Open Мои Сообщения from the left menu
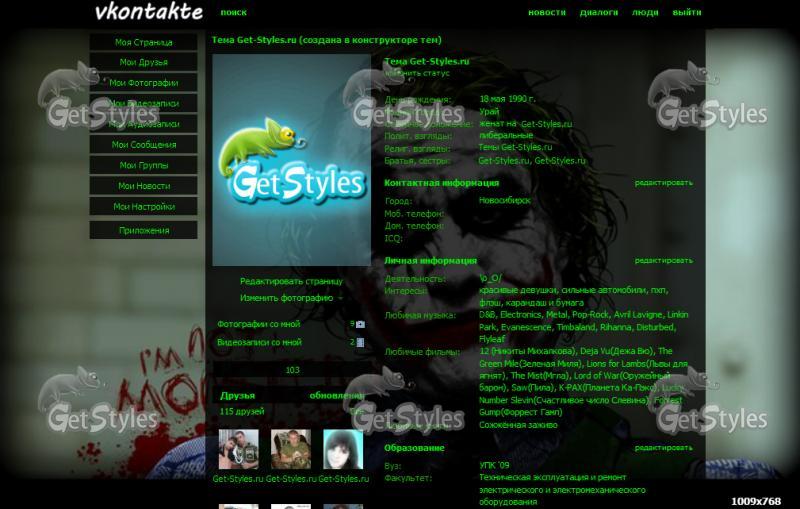800x509 pixels. 143,145
